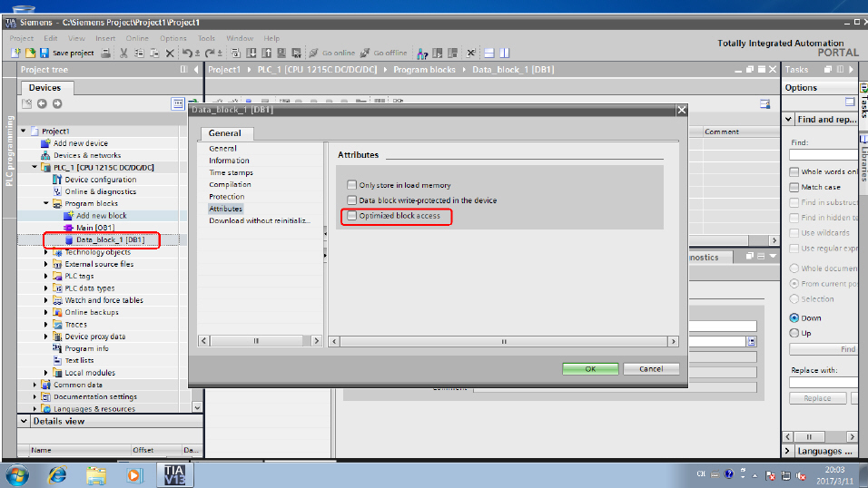The height and width of the screenshot is (488, 868).
Task: Click the Delete X toolbar icon
Action: click(x=170, y=54)
